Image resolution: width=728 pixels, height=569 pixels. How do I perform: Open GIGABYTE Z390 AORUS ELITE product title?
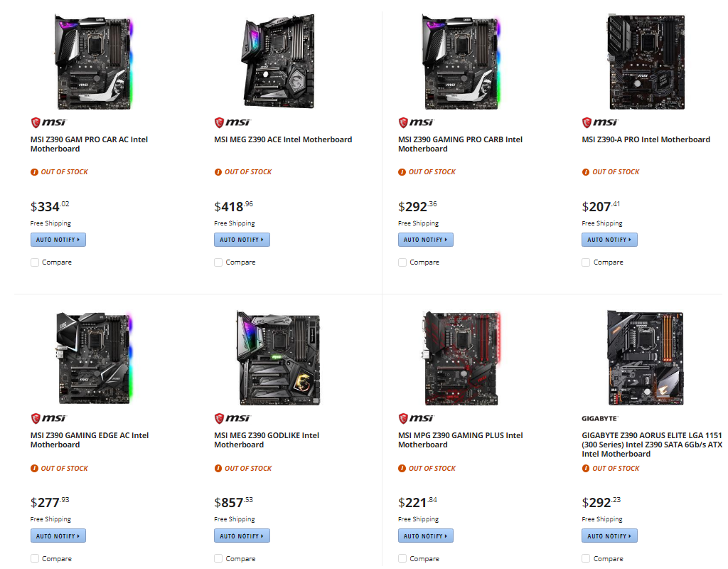[x=651, y=445]
